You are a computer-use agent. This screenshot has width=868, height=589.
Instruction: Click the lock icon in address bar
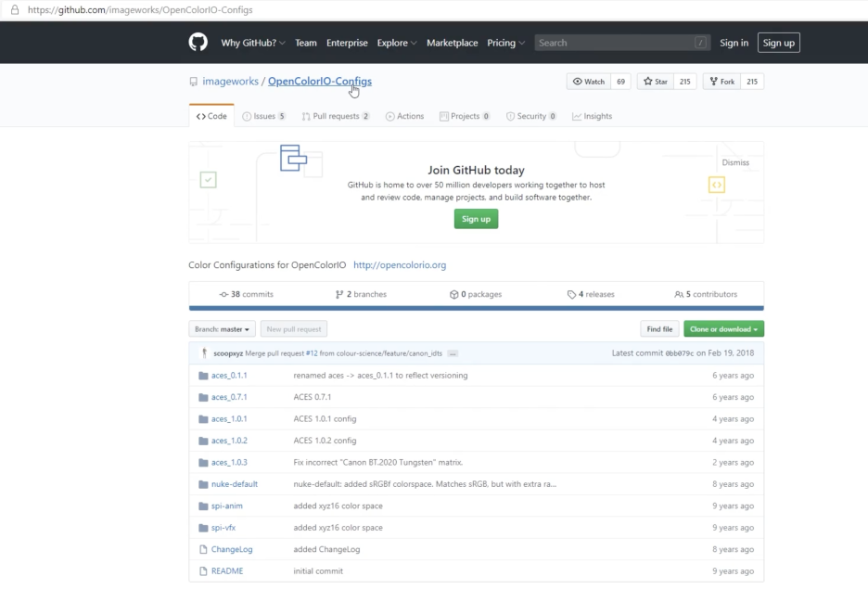[15, 9]
